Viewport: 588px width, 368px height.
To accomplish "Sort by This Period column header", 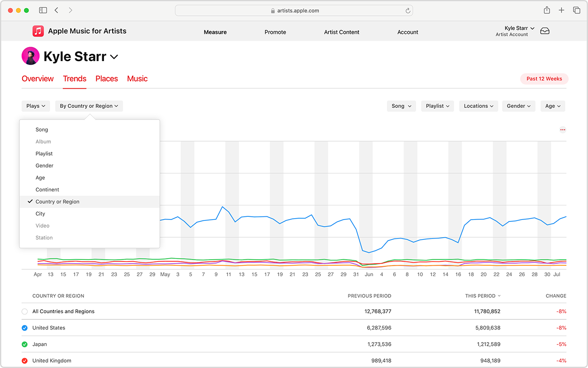I will tap(482, 296).
